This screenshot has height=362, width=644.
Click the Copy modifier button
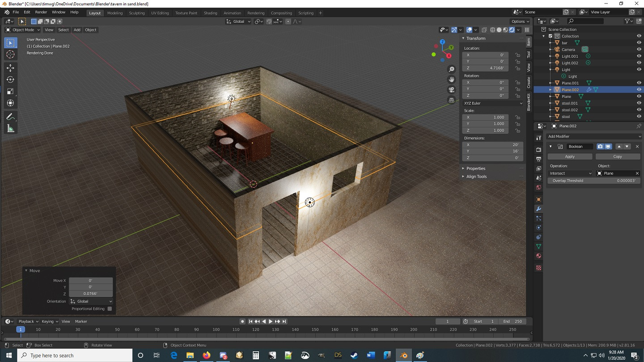point(618,156)
